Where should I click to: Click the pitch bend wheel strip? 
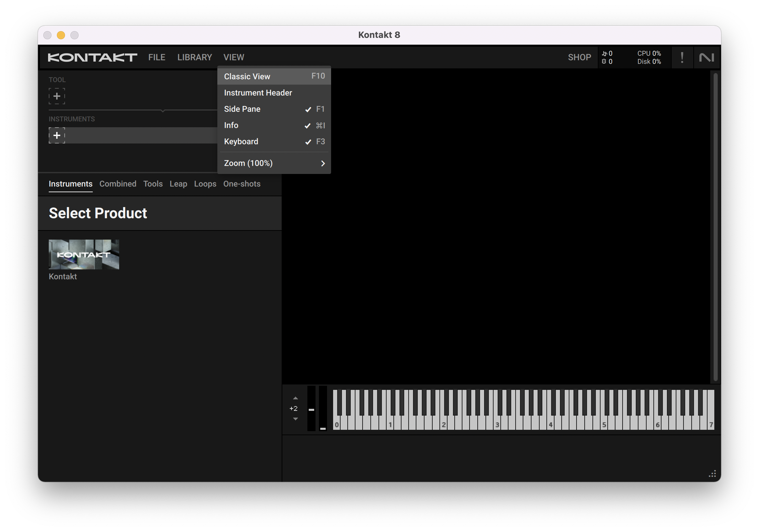(x=311, y=408)
